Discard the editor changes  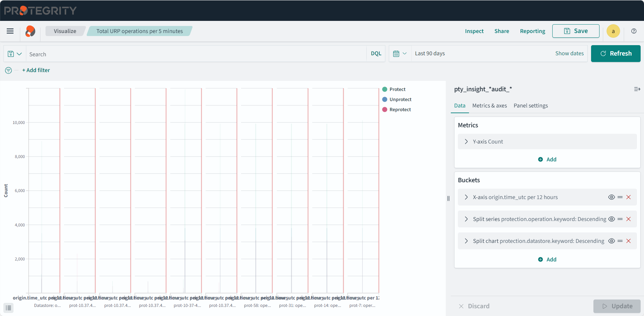coord(474,306)
